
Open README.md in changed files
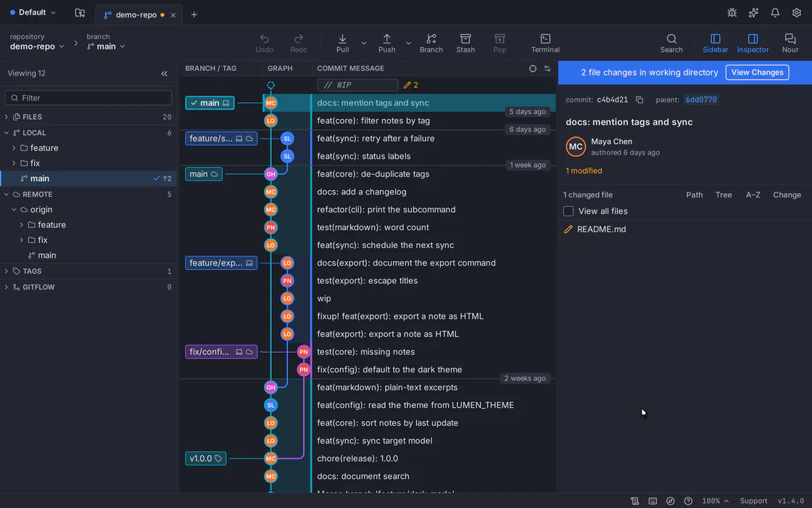pos(601,229)
